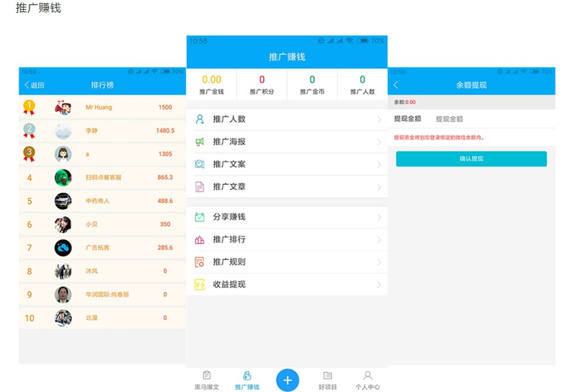Tap the 推广人数 stat at top

click(x=363, y=85)
